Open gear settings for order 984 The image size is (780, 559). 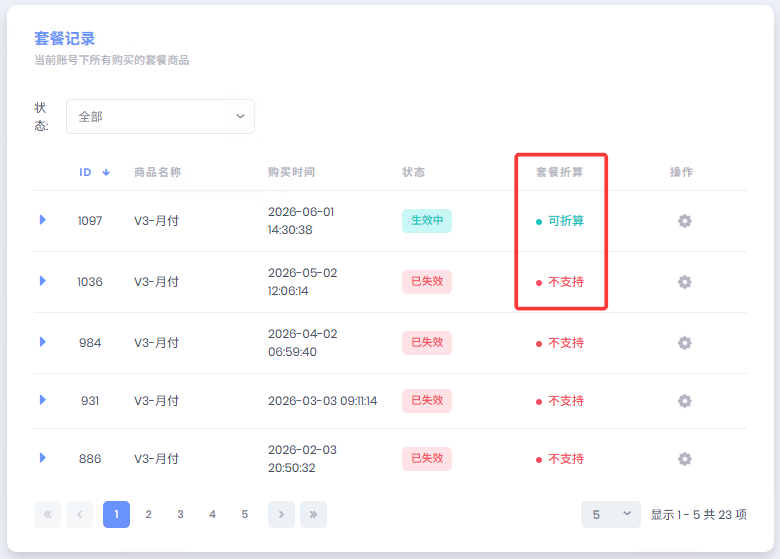(684, 343)
